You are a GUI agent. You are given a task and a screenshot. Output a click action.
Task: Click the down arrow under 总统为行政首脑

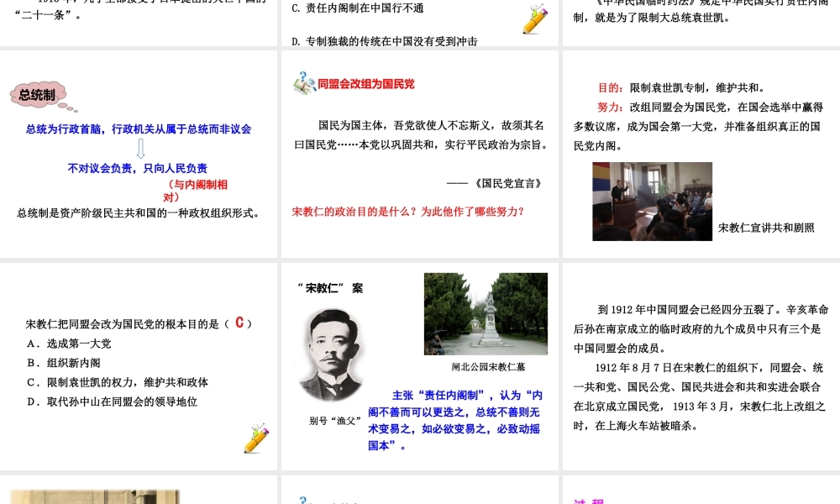coord(140,149)
